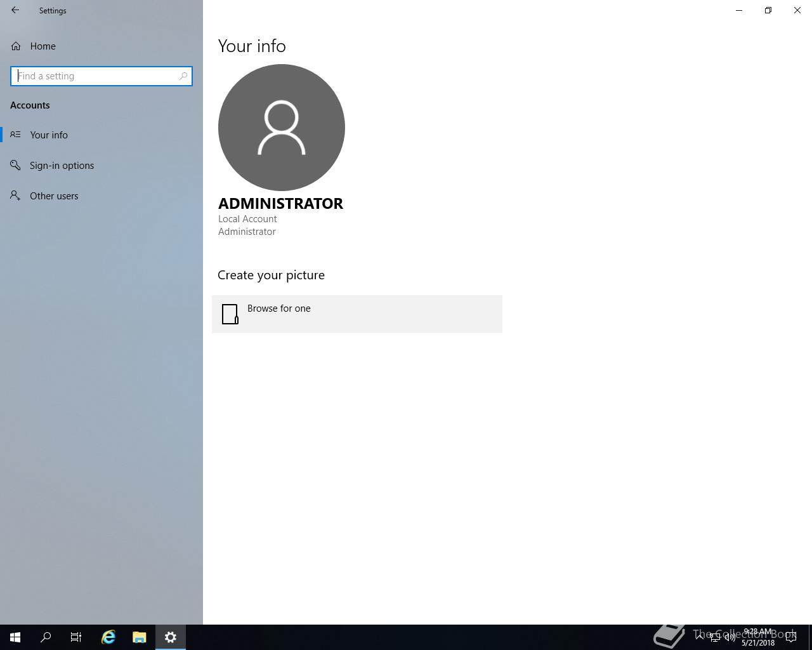This screenshot has width=812, height=650.
Task: Click 'Browse for one' to pick a picture
Action: click(x=357, y=314)
